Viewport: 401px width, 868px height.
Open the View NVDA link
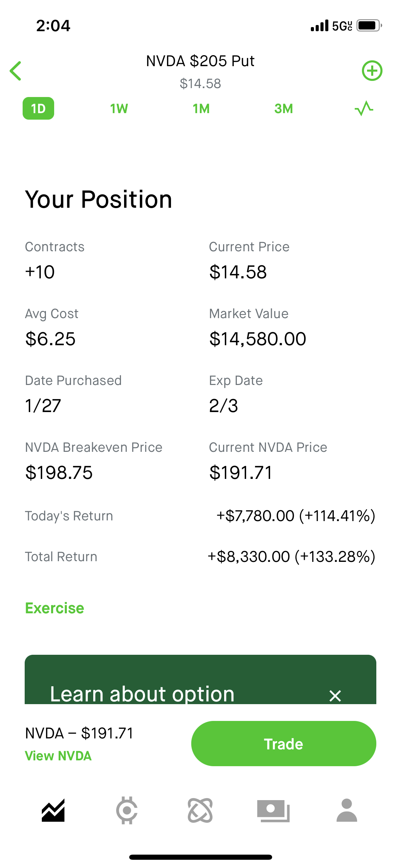click(58, 756)
